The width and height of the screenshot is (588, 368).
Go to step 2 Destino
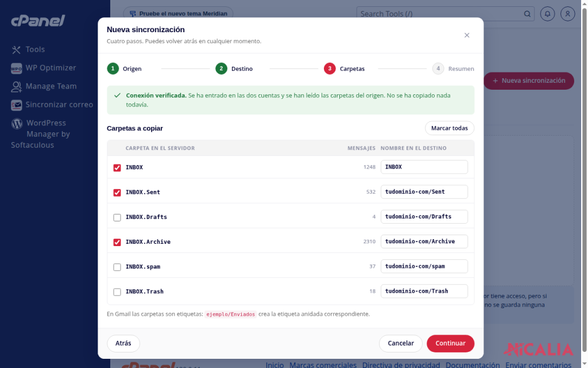(x=234, y=69)
